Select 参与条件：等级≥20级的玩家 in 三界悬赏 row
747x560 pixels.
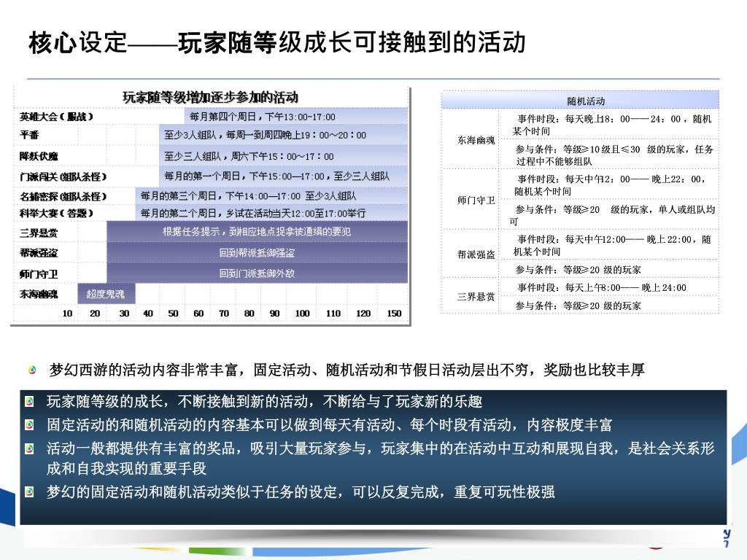click(609, 306)
